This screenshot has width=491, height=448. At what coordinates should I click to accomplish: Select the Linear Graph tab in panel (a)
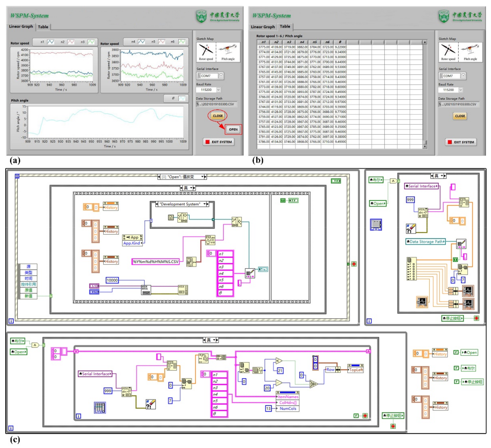[21, 27]
